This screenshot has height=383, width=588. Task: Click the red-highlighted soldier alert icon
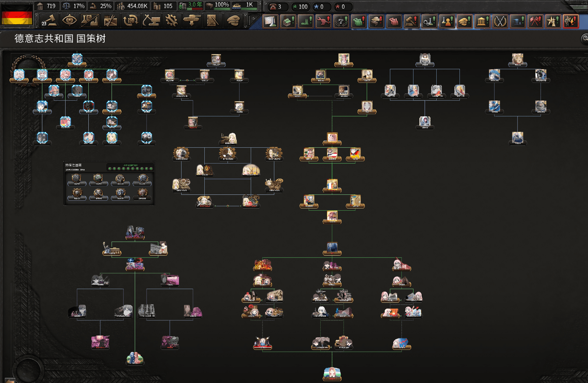coord(570,21)
